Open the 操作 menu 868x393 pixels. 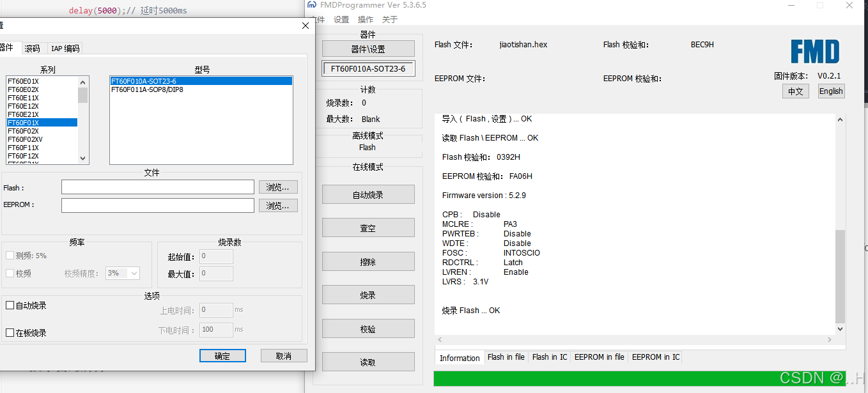(x=366, y=20)
